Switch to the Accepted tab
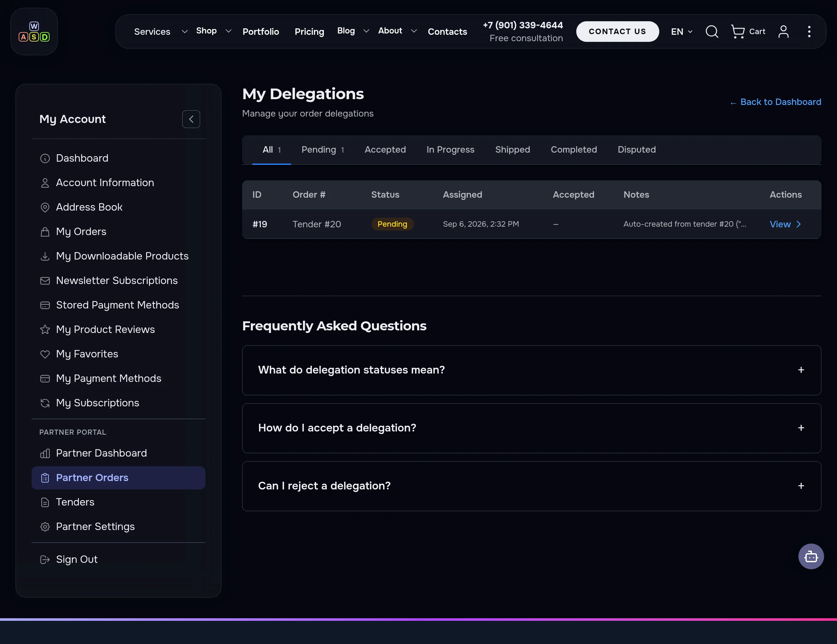Screen dimensions: 837x644 385,150
